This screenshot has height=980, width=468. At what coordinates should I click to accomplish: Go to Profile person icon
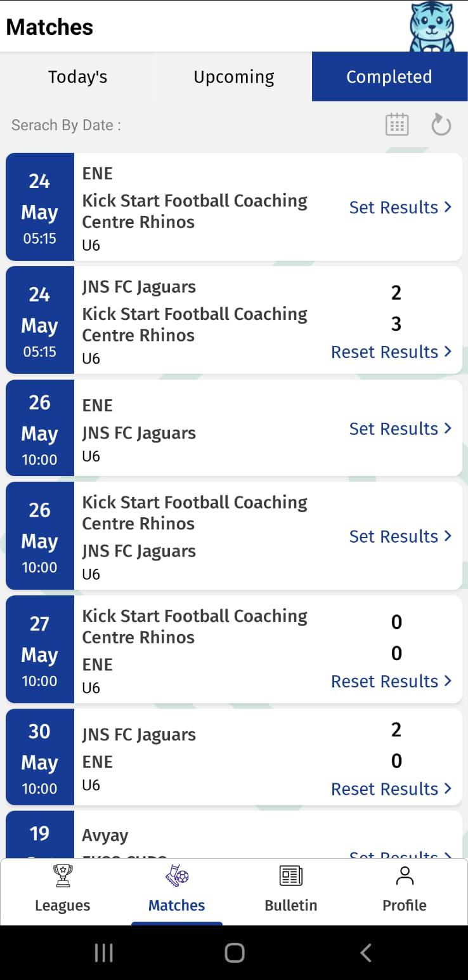point(405,876)
